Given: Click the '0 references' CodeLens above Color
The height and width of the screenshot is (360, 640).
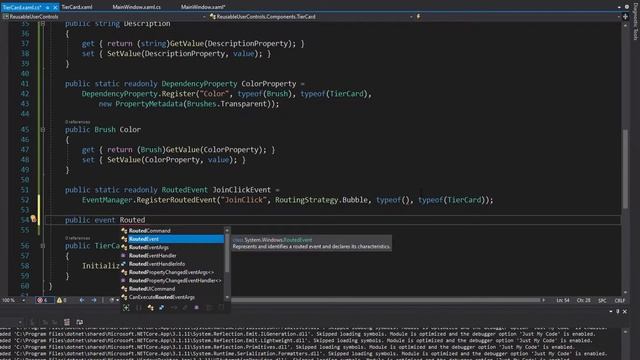Looking at the screenshot, I should click(x=77, y=122).
